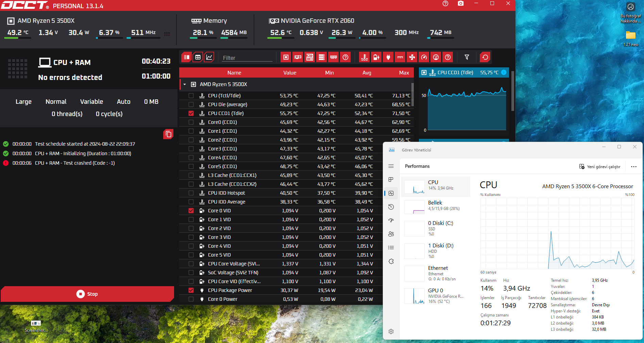Open the App history tab in Task Manager
The image size is (644, 343).
[x=391, y=207]
